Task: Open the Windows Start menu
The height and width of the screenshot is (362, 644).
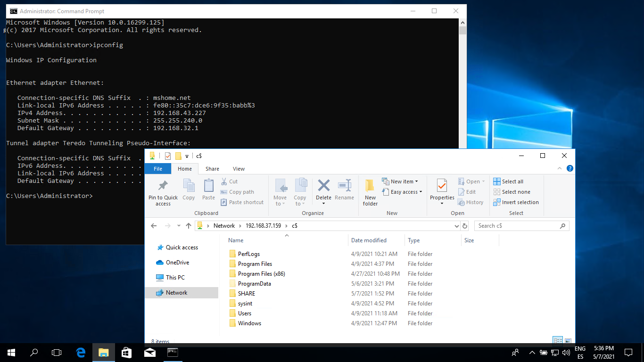Action: pos(11,352)
